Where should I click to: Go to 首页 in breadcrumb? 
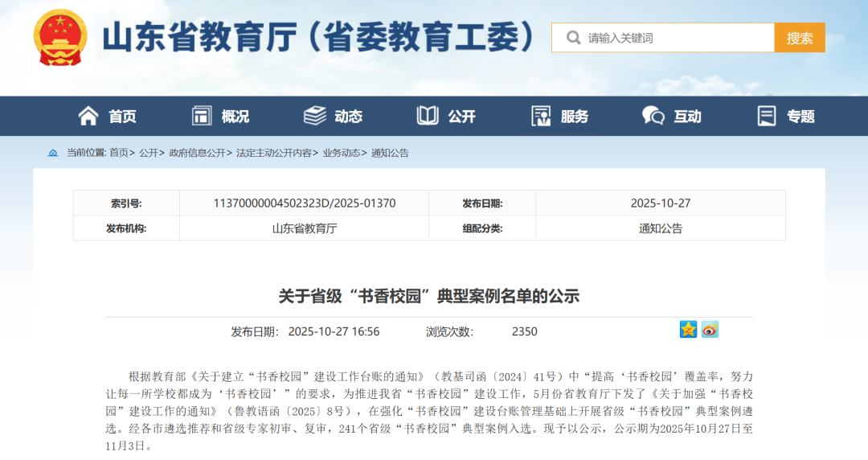point(118,153)
